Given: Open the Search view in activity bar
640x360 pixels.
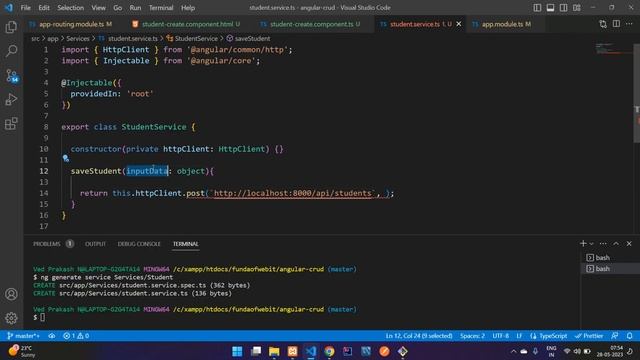Looking at the screenshot, I should pos(11,51).
